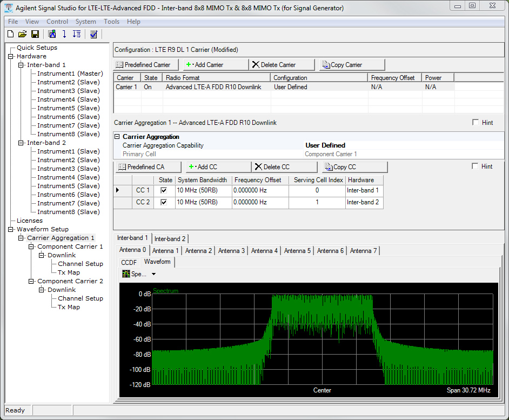The width and height of the screenshot is (509, 420).
Task: Enable the Hint checkbox beside Copy CC
Action: (x=475, y=166)
